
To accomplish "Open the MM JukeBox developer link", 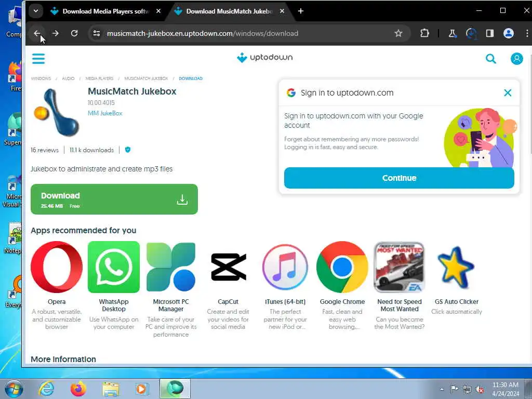I will 105,113.
